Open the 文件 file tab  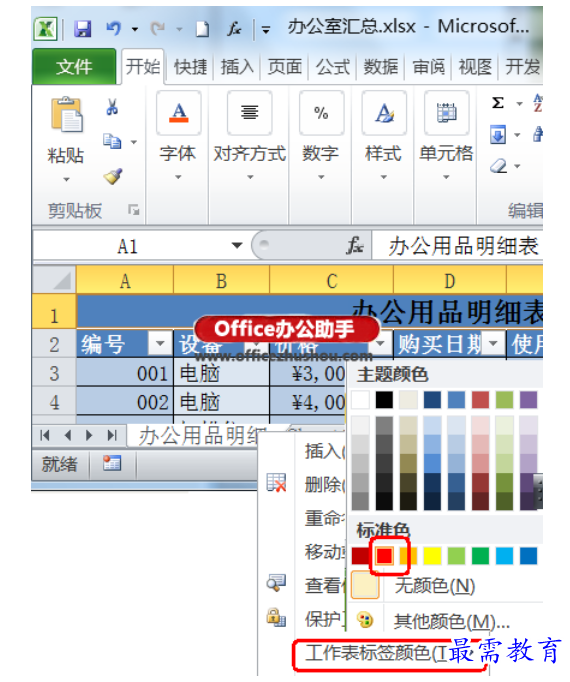tap(74, 67)
